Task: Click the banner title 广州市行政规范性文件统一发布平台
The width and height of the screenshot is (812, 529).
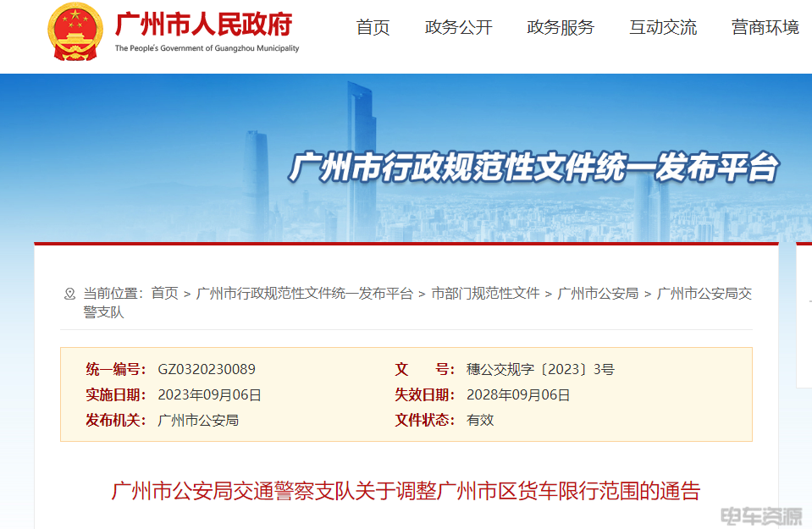Action: [x=533, y=168]
